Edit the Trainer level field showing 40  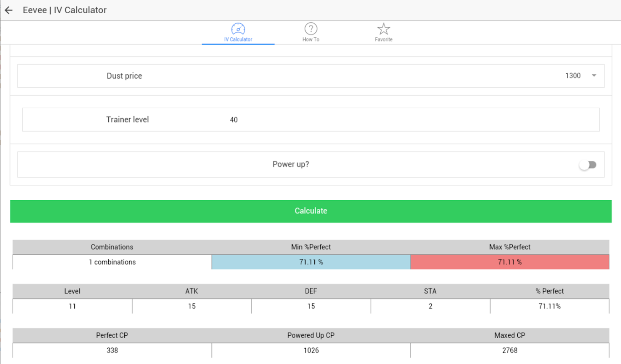(311, 120)
